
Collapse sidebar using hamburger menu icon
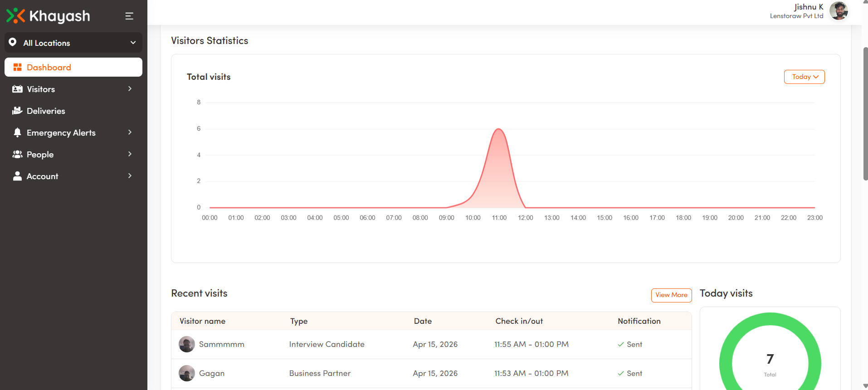point(129,16)
